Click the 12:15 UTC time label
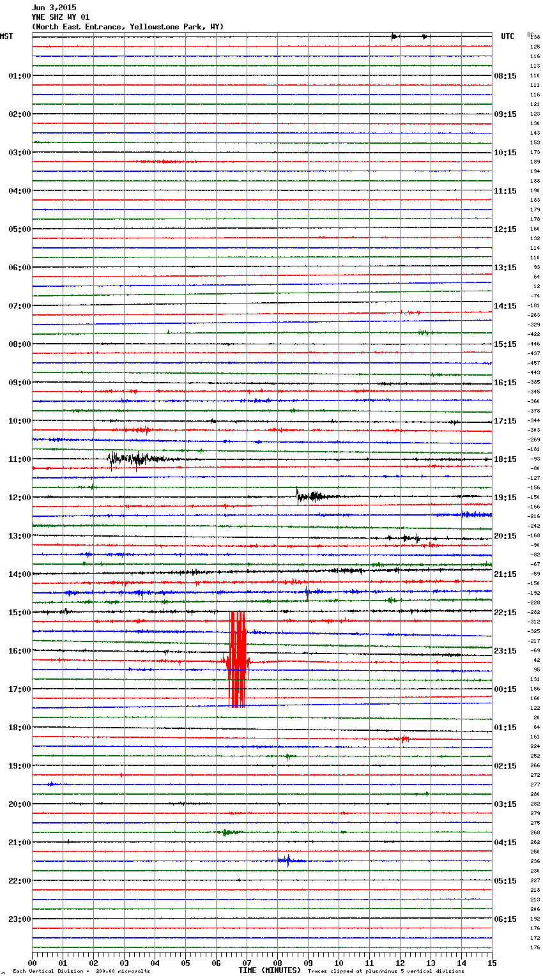Screen dimensions: 543x980 [x=505, y=229]
